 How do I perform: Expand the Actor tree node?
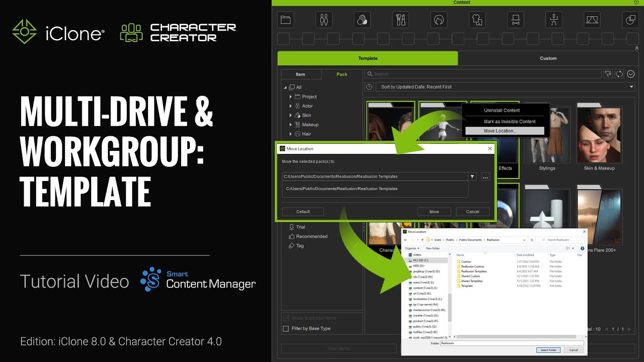click(290, 106)
